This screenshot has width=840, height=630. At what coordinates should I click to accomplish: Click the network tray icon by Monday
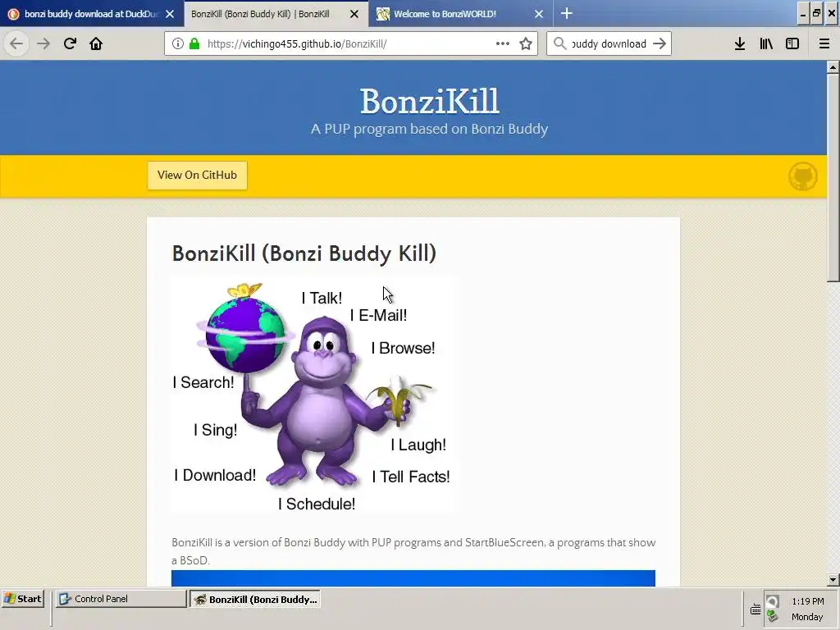click(772, 616)
